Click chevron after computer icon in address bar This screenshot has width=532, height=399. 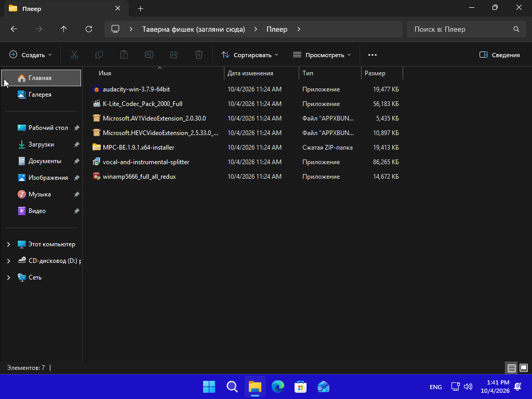(x=131, y=29)
